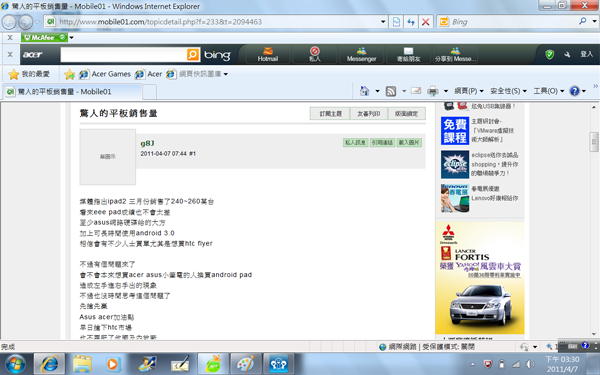Click the browser Forward arrow button
Viewport: 600px width, 375px height.
(x=26, y=22)
